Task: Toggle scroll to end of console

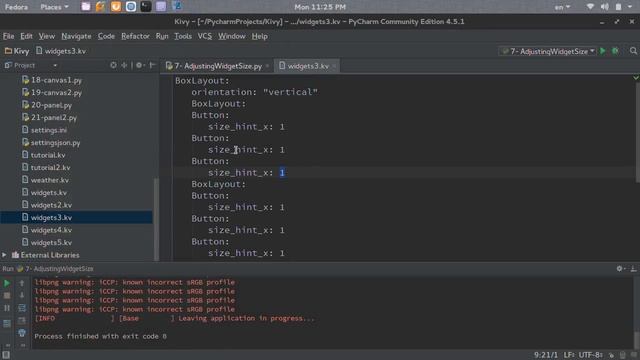Action: (22, 320)
